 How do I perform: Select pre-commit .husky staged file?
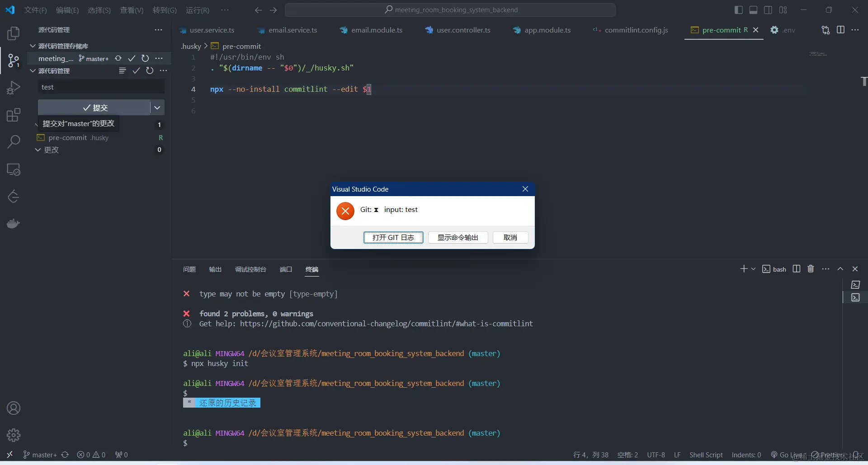point(99,137)
